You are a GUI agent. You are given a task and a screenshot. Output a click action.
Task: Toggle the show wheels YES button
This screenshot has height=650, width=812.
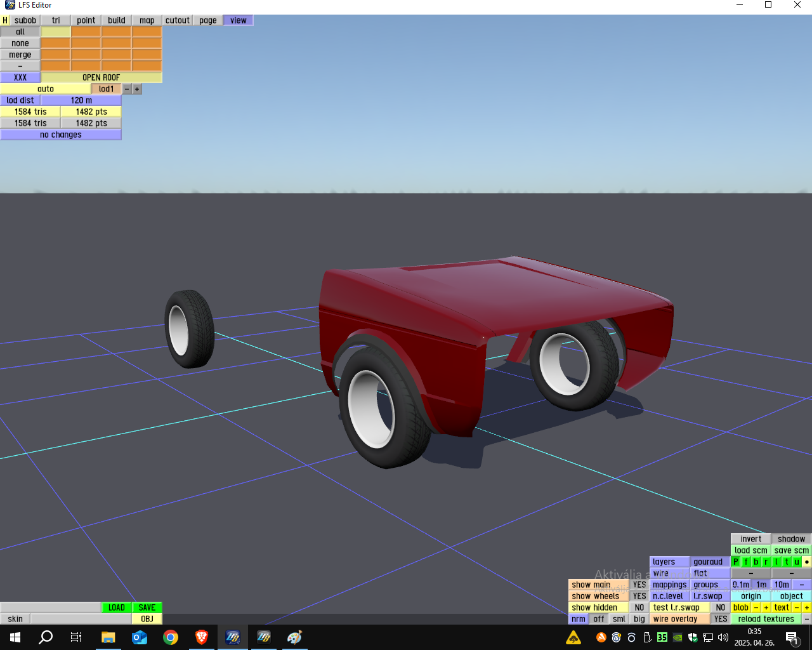click(x=639, y=596)
